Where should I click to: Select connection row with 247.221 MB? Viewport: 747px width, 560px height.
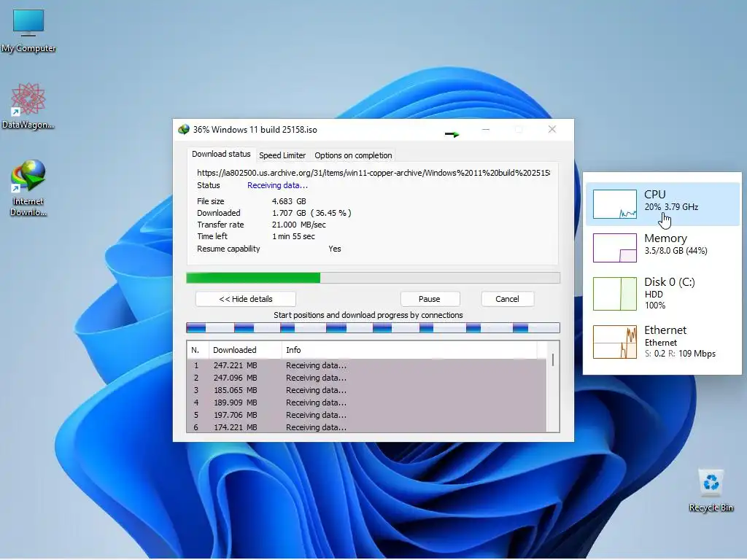point(367,366)
